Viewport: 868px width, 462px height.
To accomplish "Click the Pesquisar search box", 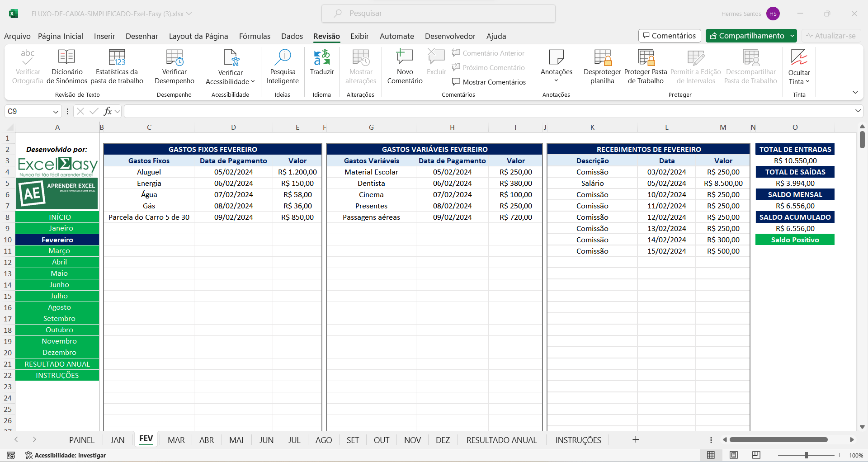I will coord(439,14).
